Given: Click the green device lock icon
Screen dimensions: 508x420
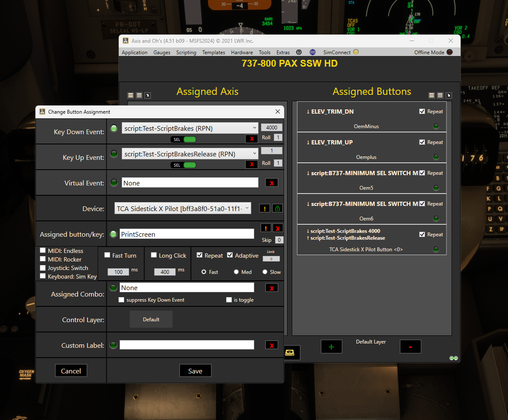Looking at the screenshot, I should point(277,209).
